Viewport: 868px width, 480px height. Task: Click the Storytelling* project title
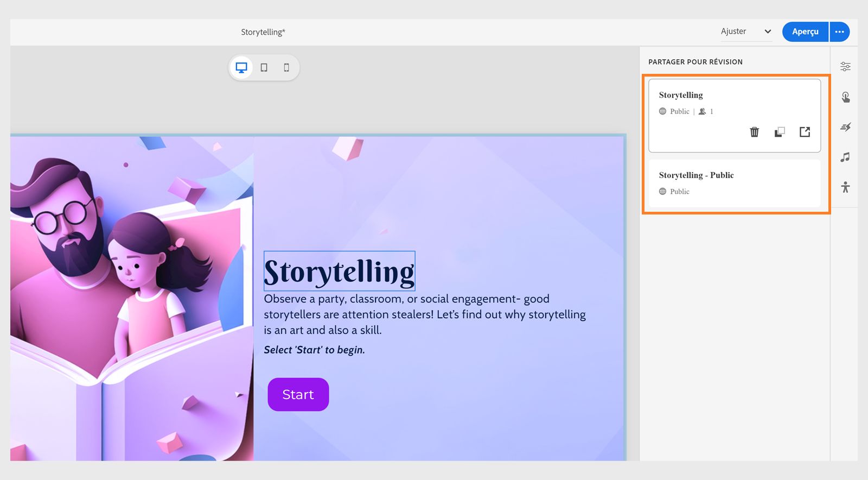(x=263, y=32)
